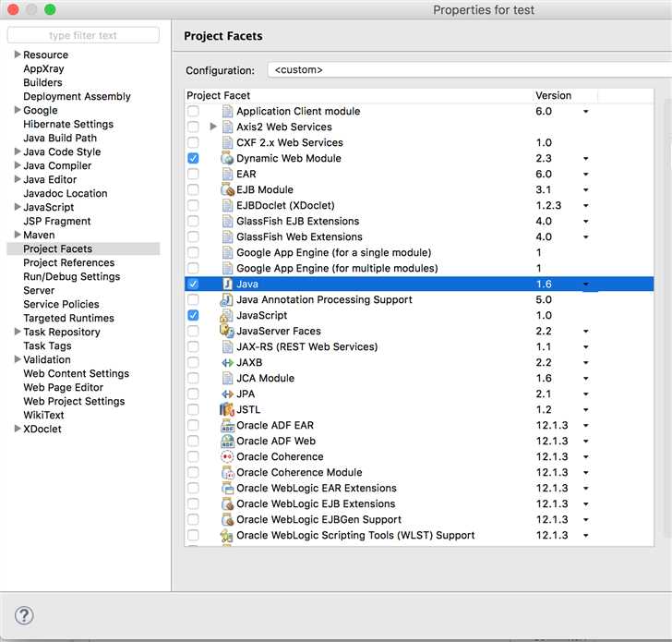Expand the Maven tree node

(18, 235)
